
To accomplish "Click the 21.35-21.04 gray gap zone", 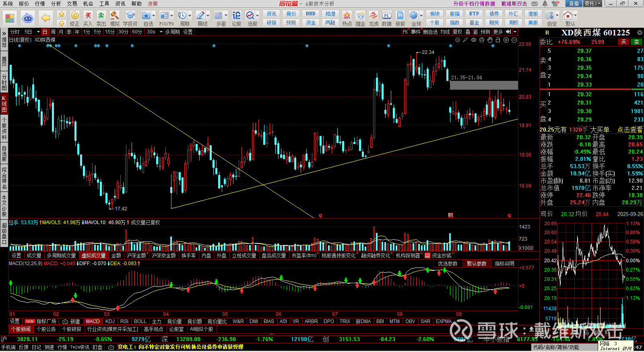I will [x=484, y=85].
